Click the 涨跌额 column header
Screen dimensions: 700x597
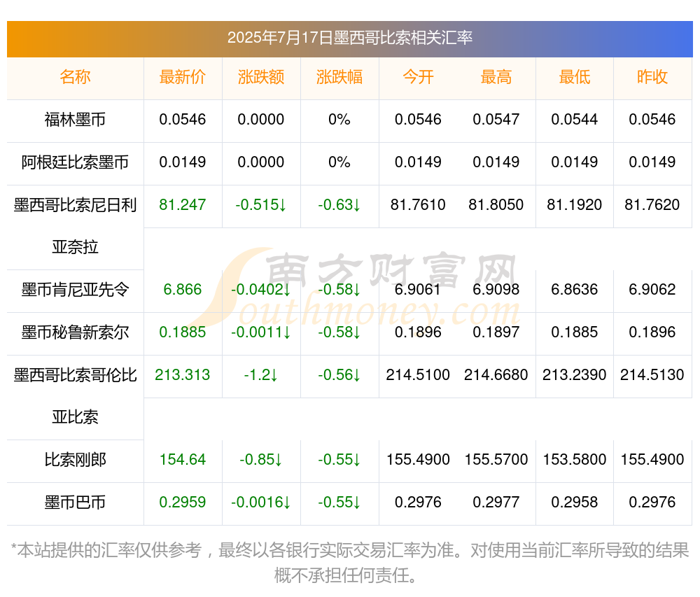pos(260,77)
